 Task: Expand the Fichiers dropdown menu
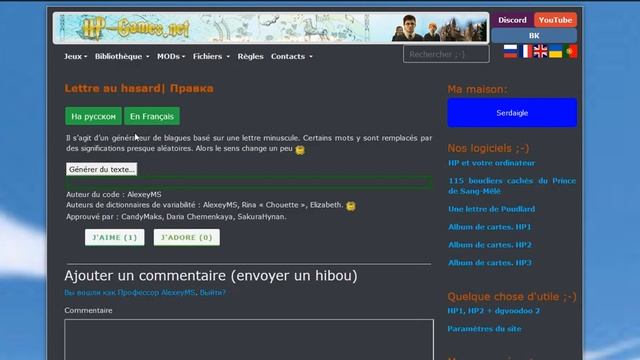click(211, 56)
